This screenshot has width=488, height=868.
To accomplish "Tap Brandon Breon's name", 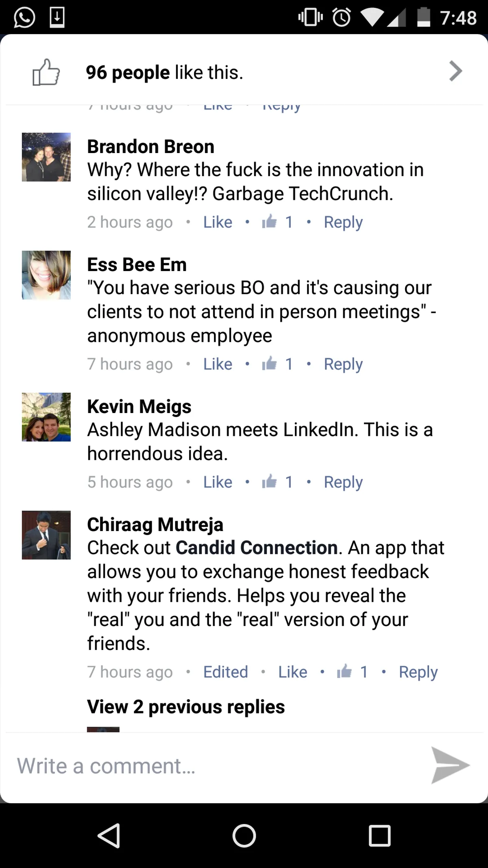I will point(150,146).
